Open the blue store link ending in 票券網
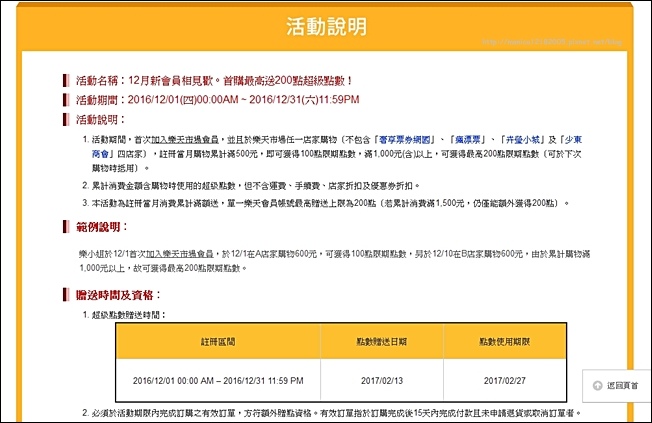652x423 pixels. point(404,140)
